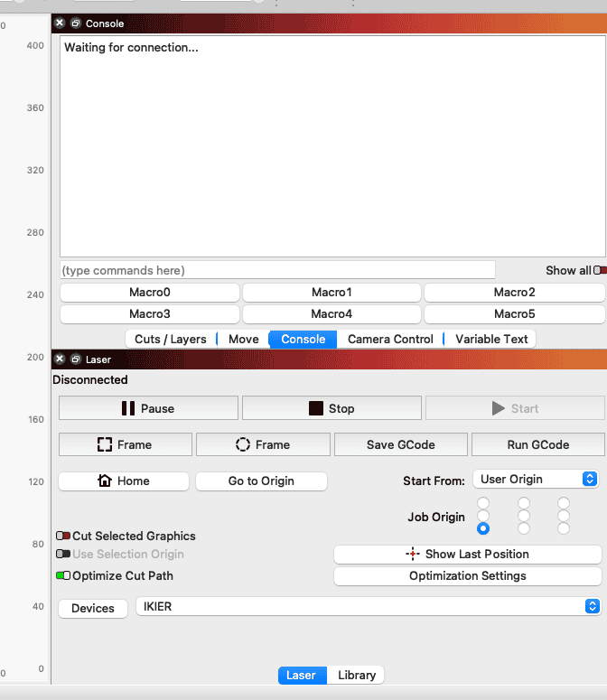The width and height of the screenshot is (607, 700).
Task: Click the console command input field
Action: 277,270
